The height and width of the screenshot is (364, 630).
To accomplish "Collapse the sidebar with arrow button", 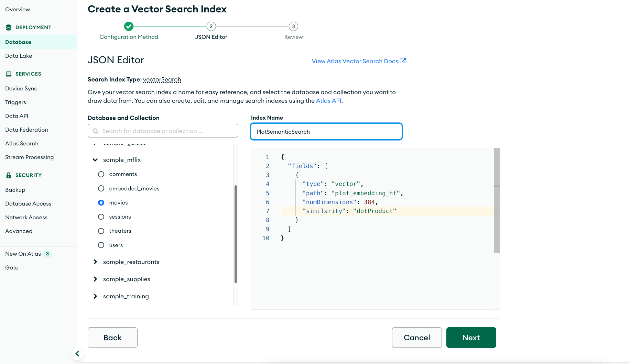I will click(x=77, y=354).
